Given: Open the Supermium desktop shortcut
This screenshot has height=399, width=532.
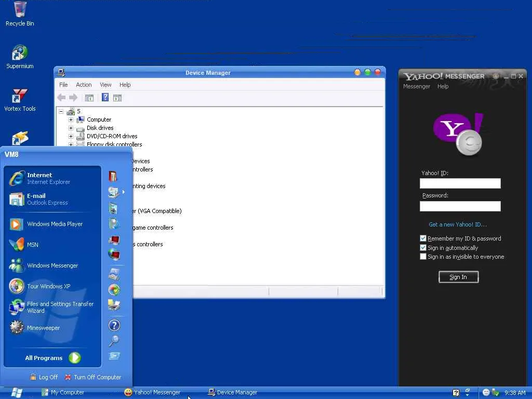Looking at the screenshot, I should click(x=20, y=57).
